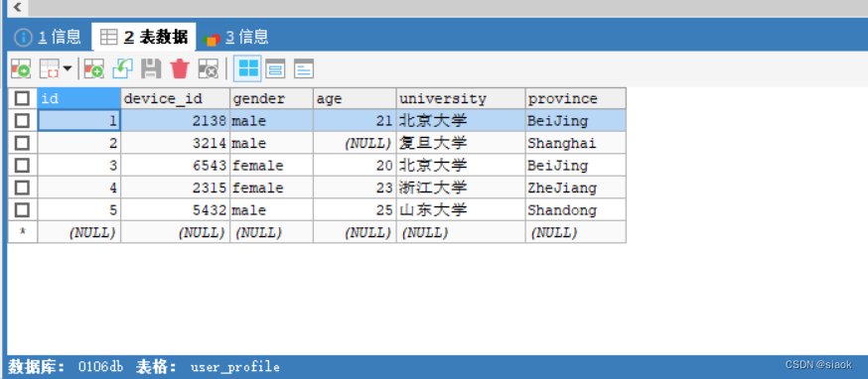Click the age cell with value 25

point(355,210)
